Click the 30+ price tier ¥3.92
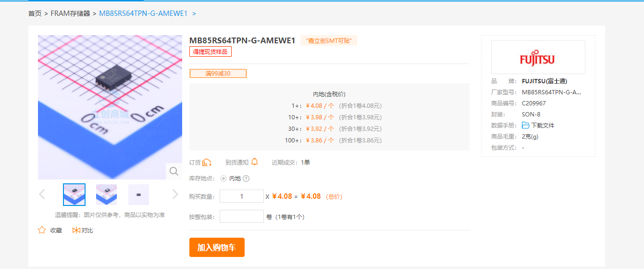This screenshot has height=269, width=644. tap(320, 129)
